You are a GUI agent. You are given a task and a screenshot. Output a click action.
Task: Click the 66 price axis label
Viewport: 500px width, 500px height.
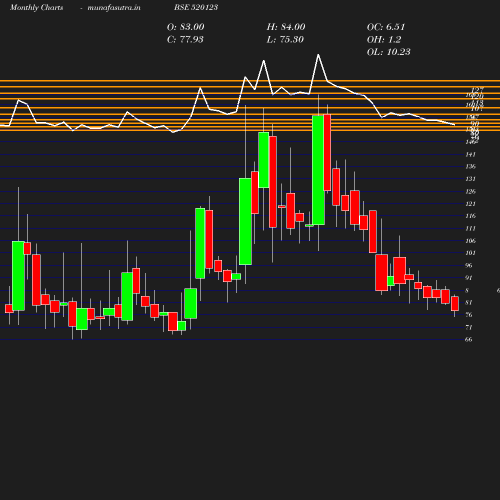(x=469, y=339)
